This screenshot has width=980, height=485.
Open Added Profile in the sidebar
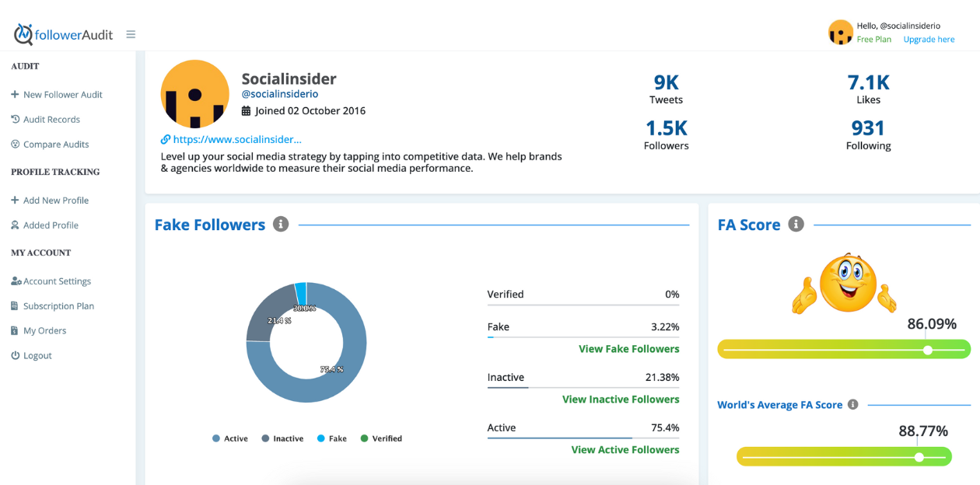point(51,225)
